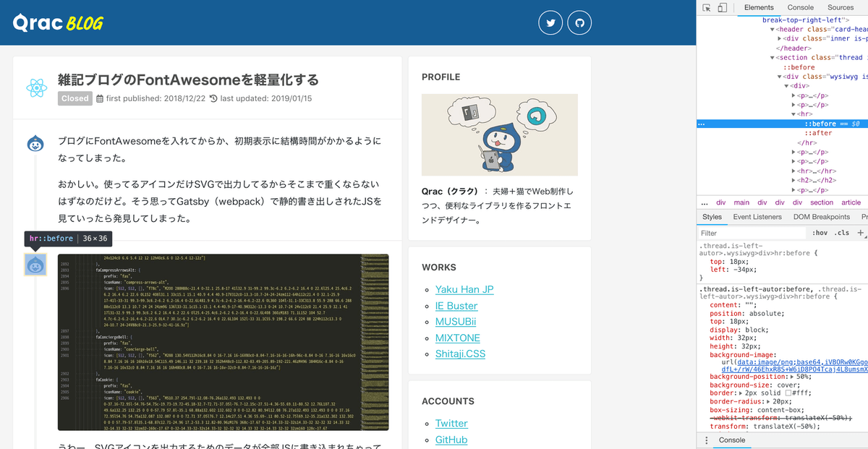
Task: Click the New Style Rule plus icon
Action: pyautogui.click(x=861, y=232)
